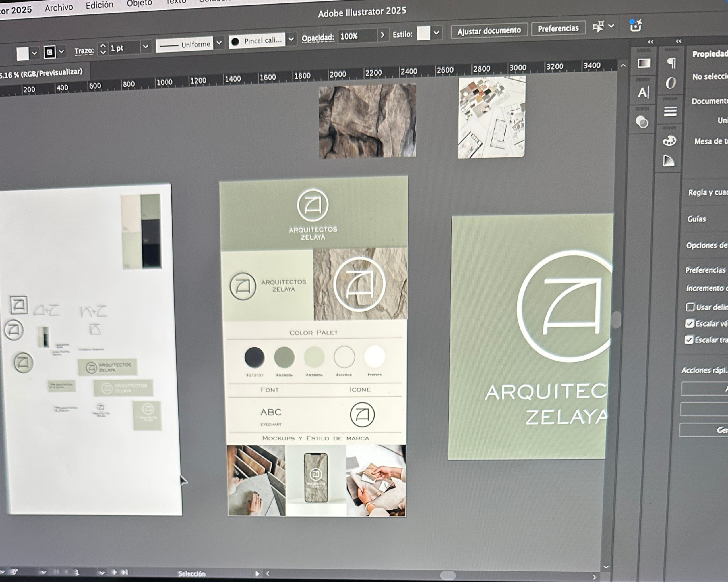The image size is (728, 582).
Task: Click the Preferencias button in control bar
Action: [558, 29]
